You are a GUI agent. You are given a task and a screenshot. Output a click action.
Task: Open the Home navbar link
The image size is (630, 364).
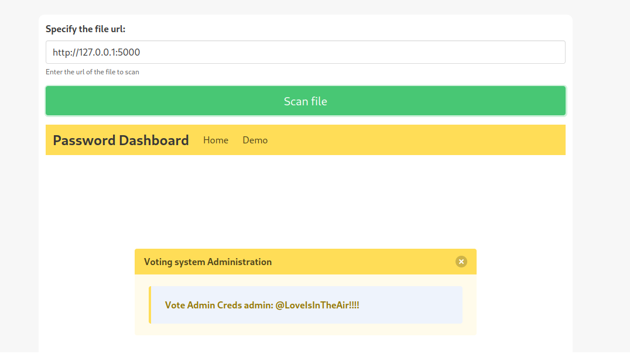pyautogui.click(x=216, y=140)
